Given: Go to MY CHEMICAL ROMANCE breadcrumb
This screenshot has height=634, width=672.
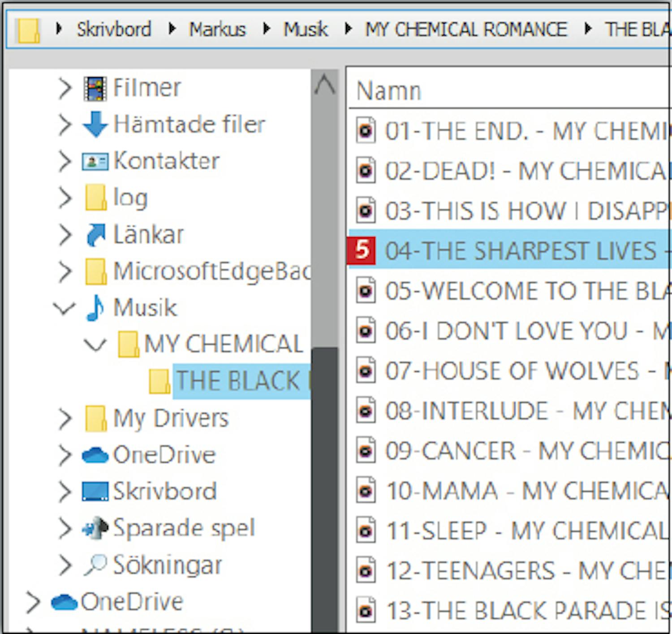Looking at the screenshot, I should [466, 30].
